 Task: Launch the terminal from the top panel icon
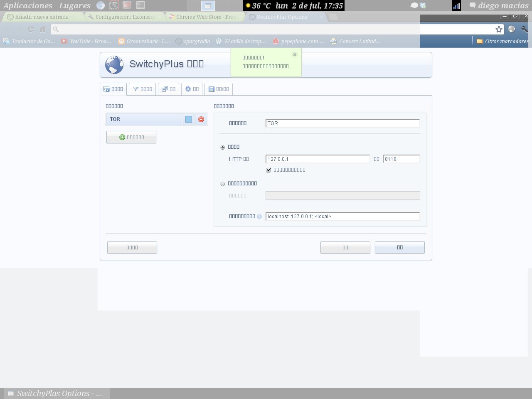140,5
